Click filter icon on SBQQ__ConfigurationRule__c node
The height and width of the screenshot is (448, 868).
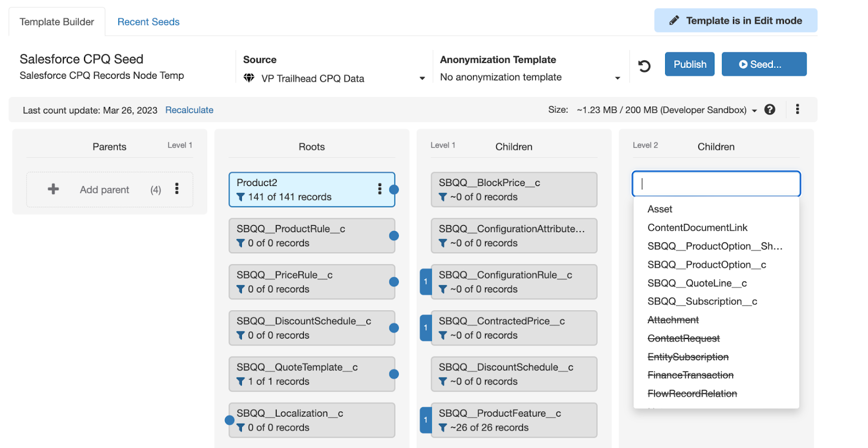click(x=443, y=289)
